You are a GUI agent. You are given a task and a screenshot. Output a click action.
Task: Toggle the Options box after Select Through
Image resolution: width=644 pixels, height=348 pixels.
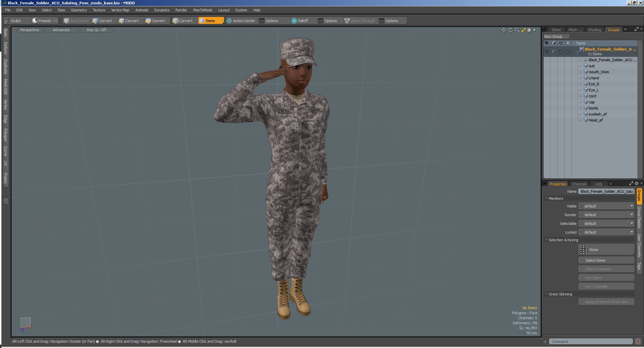point(382,21)
